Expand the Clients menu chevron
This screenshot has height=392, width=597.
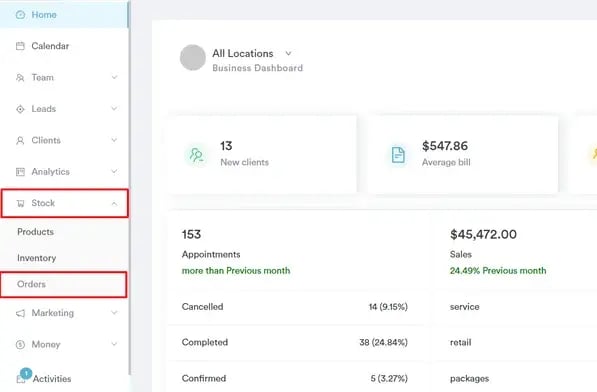click(114, 140)
